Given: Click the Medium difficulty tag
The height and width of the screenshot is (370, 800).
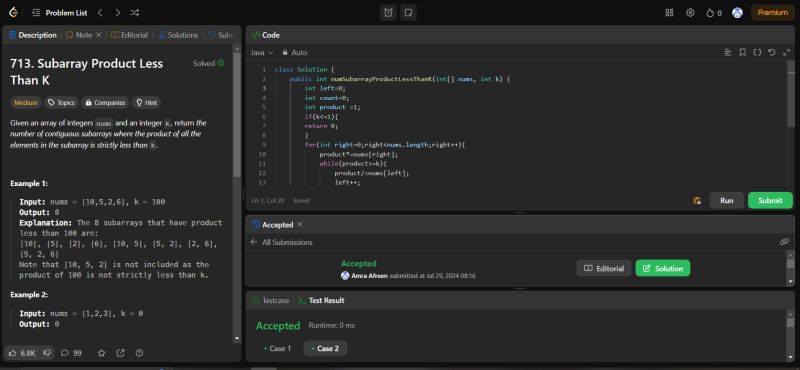Looking at the screenshot, I should 26,103.
